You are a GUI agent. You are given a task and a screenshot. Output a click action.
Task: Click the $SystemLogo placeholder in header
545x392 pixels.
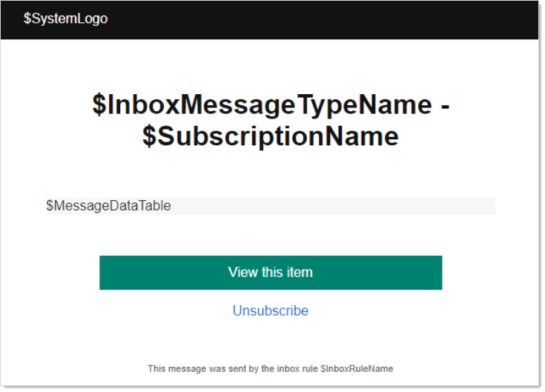coord(65,19)
